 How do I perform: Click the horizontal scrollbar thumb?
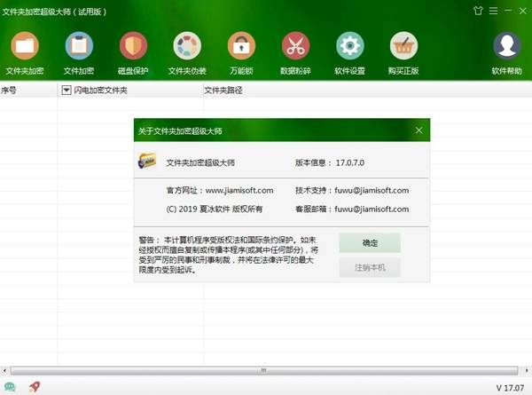click(x=264, y=370)
